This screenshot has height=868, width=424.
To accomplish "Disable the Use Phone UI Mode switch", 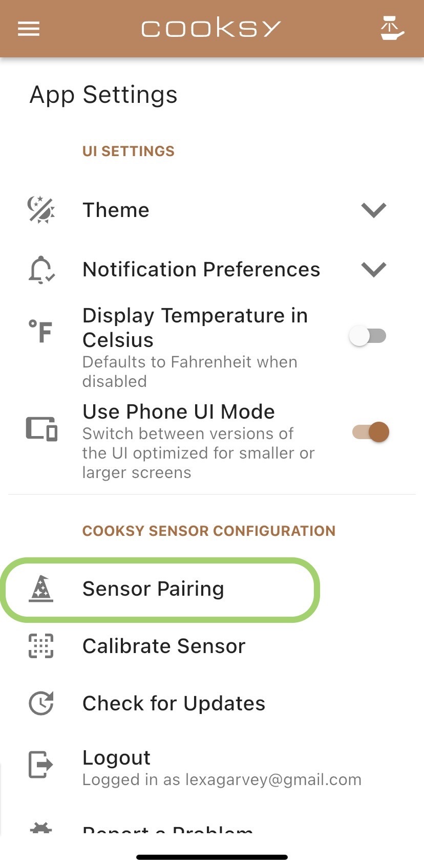I will (371, 432).
